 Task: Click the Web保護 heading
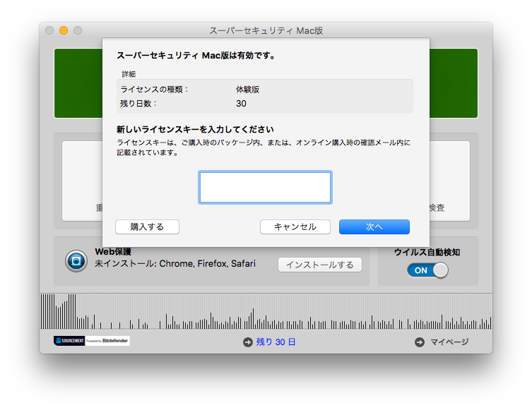coord(113,251)
